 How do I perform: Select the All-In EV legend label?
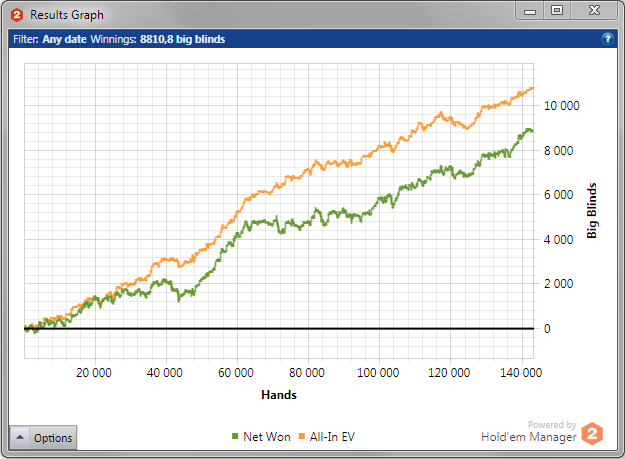coord(332,437)
